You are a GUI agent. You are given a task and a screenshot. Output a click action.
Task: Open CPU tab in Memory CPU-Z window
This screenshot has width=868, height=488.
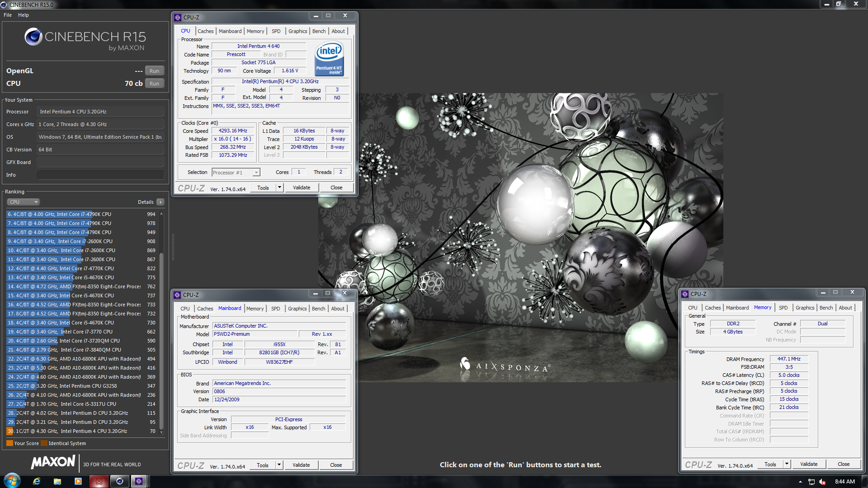coord(693,308)
